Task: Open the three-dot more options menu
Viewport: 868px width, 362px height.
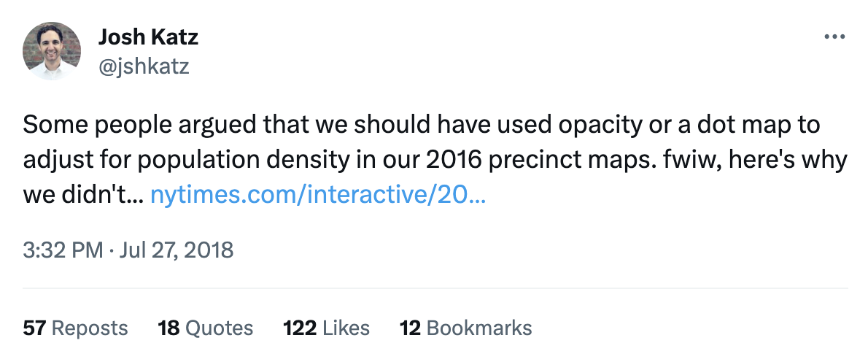Action: pos(834,37)
